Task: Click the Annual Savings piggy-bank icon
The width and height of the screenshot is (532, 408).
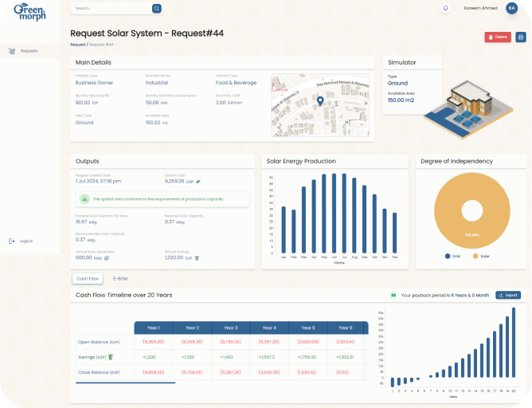Action: pyautogui.click(x=198, y=258)
